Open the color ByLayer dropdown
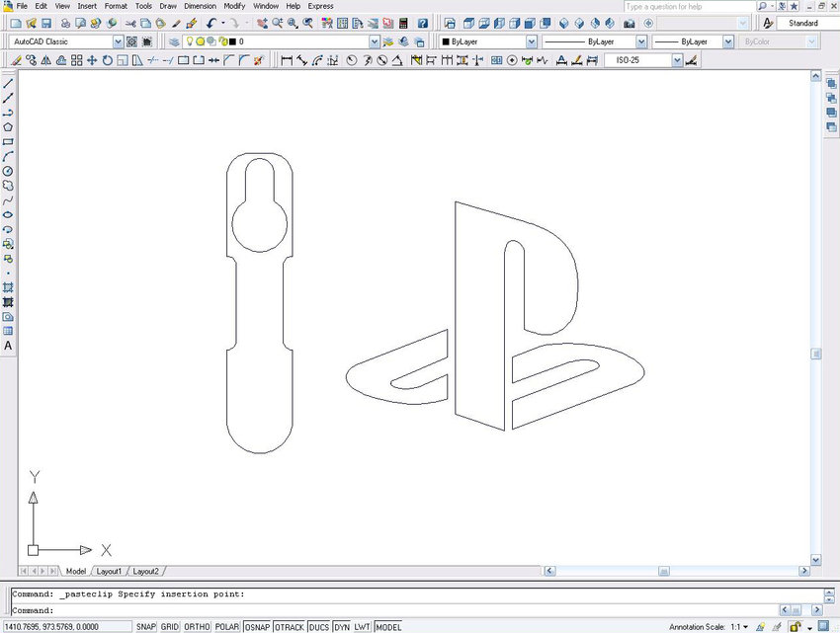 pyautogui.click(x=531, y=41)
